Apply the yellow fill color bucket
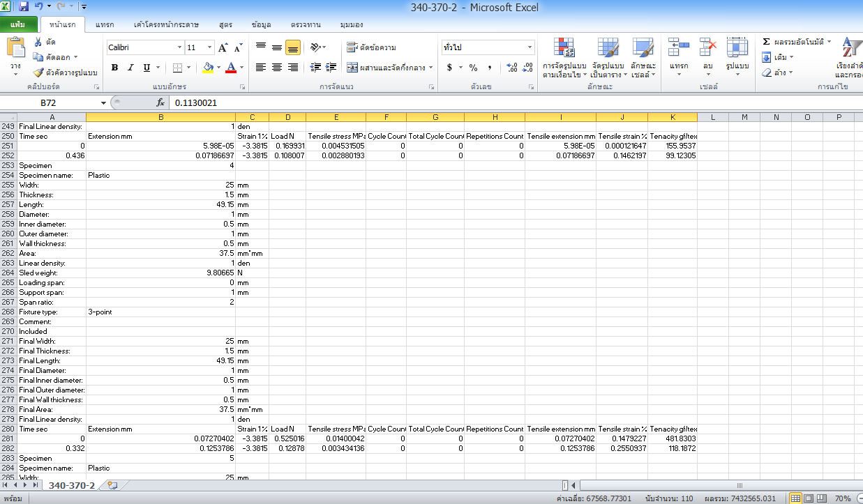The height and width of the screenshot is (504, 863). [207, 68]
